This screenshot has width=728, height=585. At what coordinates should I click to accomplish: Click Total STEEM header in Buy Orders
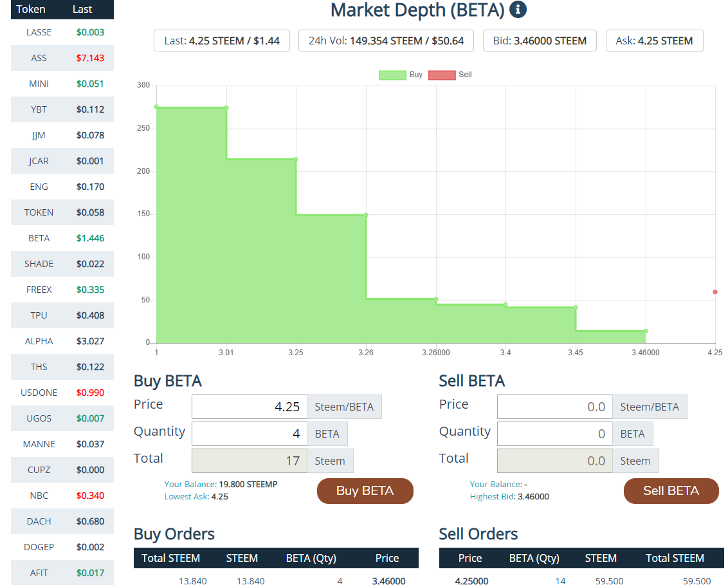[x=170, y=558]
